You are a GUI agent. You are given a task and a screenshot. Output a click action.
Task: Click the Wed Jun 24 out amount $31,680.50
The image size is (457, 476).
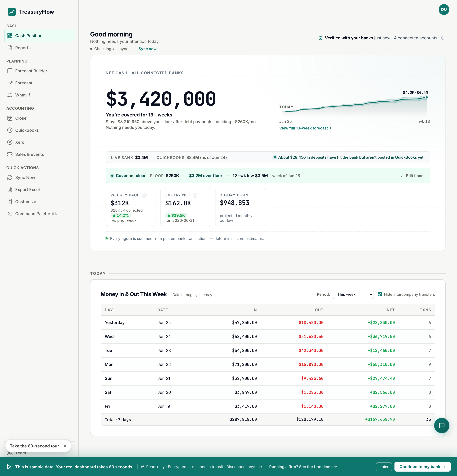[x=311, y=337]
